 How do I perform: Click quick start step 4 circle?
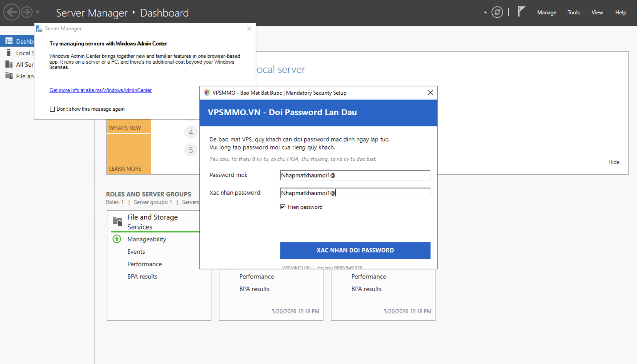click(191, 132)
